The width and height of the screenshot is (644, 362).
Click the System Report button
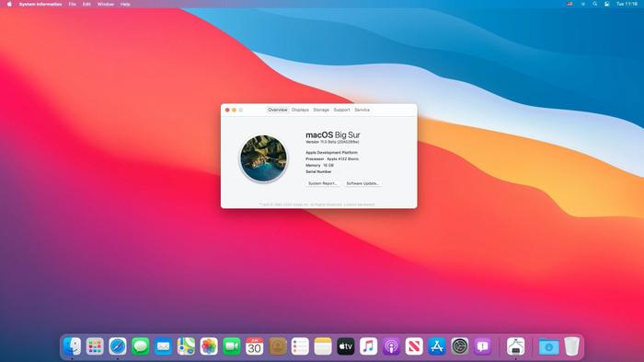[x=322, y=183]
